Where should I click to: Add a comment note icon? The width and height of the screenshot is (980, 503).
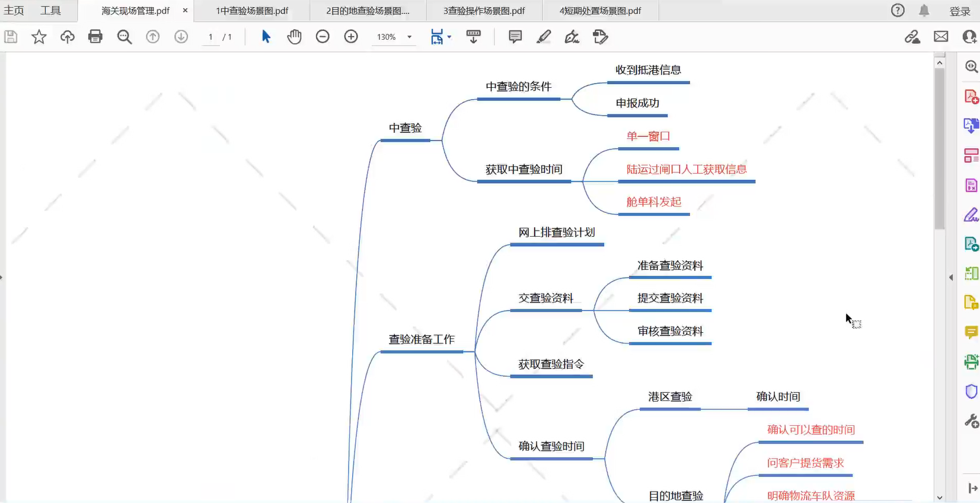click(x=515, y=37)
